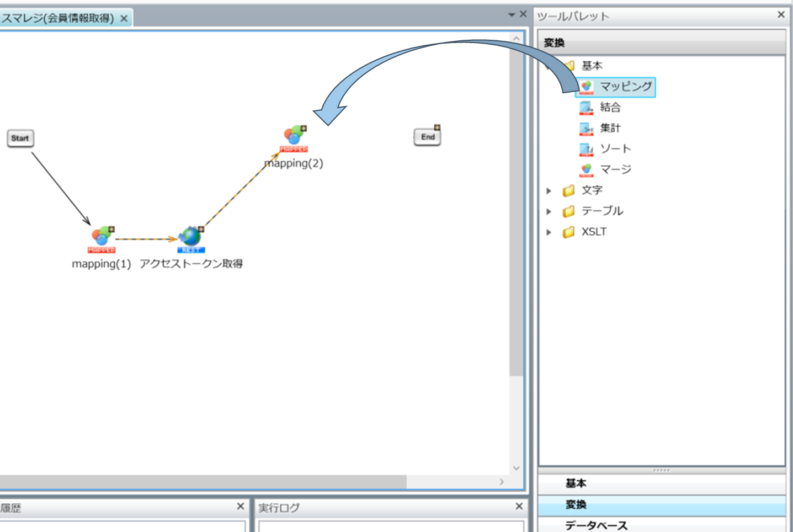Screen dimensions: 793x532
Task: Click the ツールパレット panel title
Action: [573, 17]
